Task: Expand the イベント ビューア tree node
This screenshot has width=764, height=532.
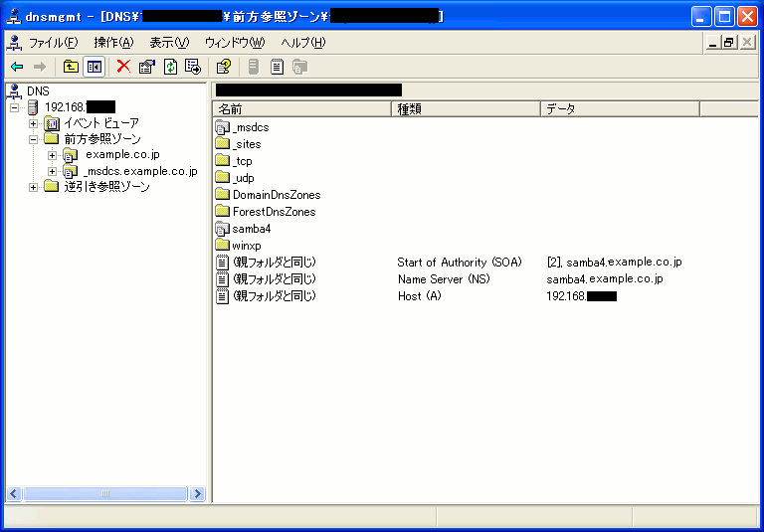Action: pyautogui.click(x=33, y=123)
